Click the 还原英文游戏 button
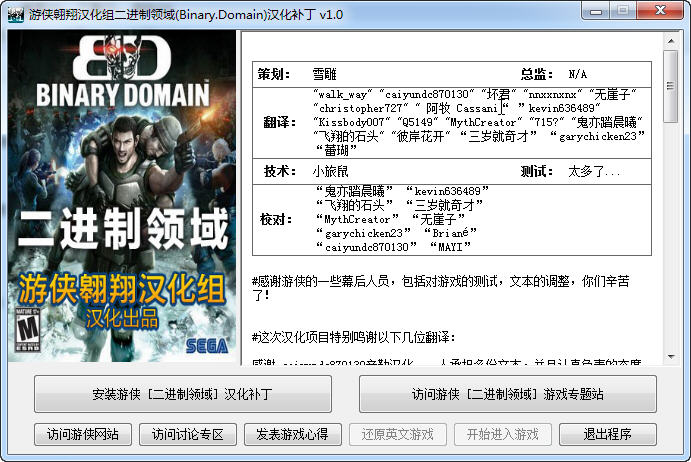The height and width of the screenshot is (462, 691). [x=398, y=435]
